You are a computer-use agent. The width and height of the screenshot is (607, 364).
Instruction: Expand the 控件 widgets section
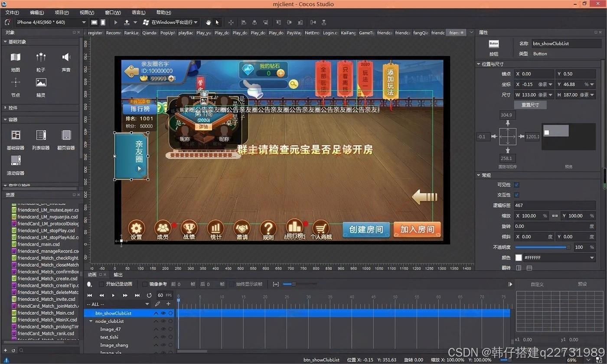(x=5, y=107)
